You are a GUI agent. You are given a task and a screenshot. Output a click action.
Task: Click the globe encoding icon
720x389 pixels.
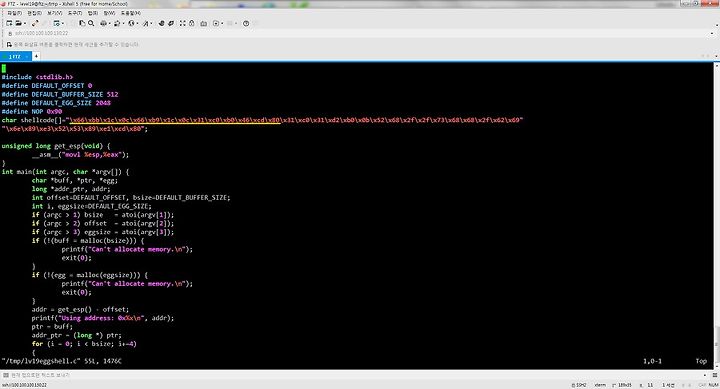click(x=131, y=23)
